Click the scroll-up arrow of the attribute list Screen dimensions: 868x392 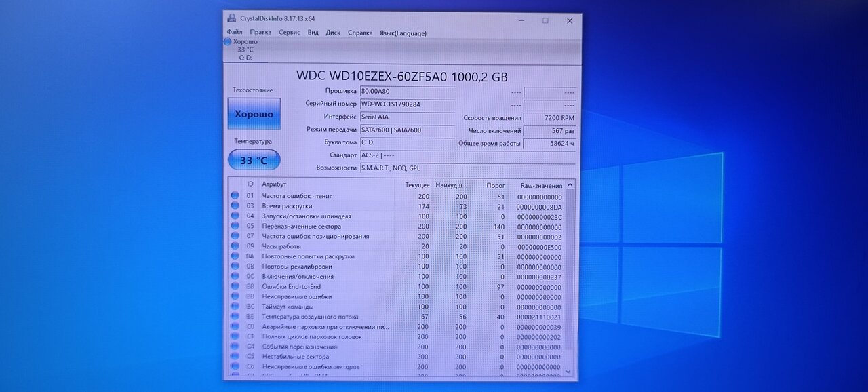coord(570,184)
